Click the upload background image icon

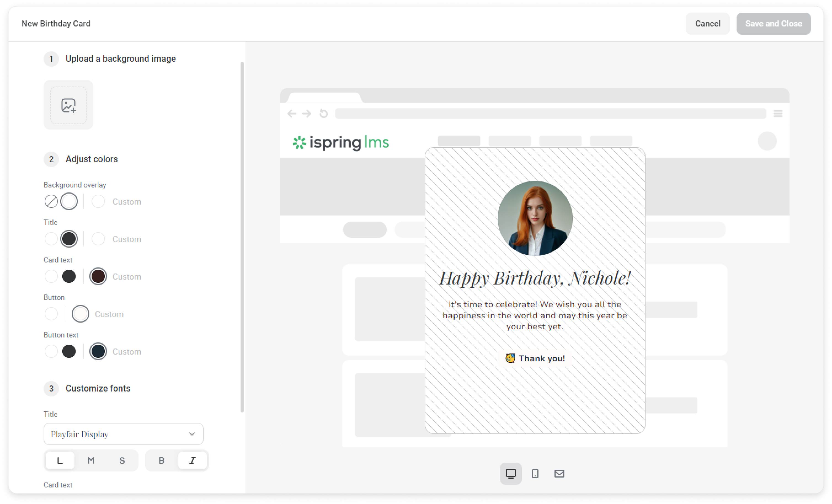tap(68, 105)
